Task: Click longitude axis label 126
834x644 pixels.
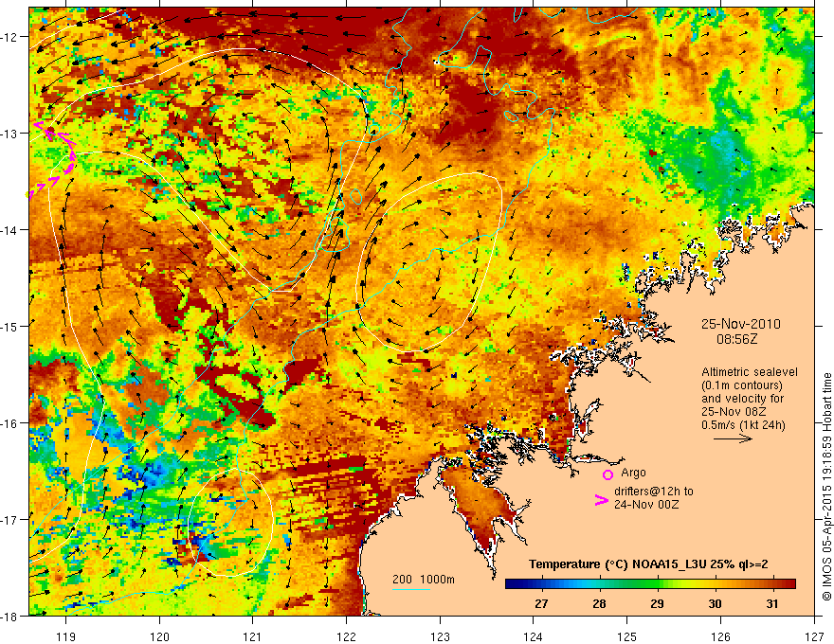Action: coord(720,636)
